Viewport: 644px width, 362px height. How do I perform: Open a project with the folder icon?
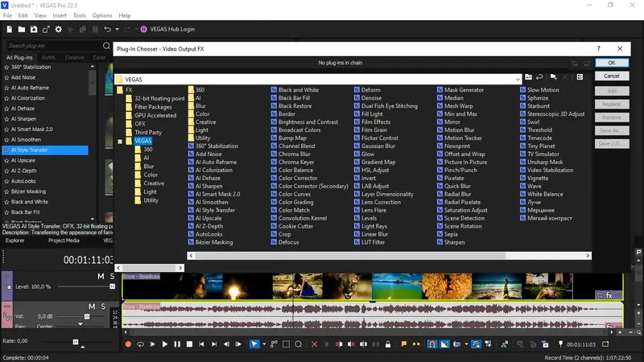(22, 29)
